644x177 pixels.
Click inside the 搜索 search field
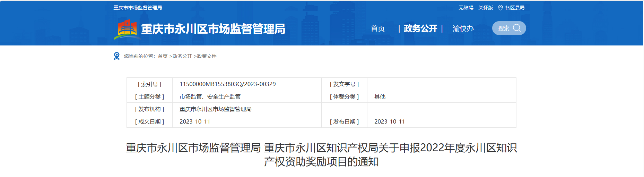pyautogui.click(x=504, y=28)
